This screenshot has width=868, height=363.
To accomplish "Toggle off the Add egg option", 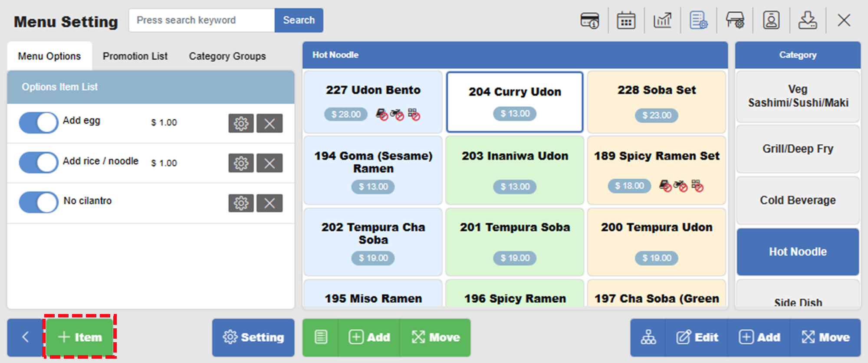I will click(x=39, y=123).
